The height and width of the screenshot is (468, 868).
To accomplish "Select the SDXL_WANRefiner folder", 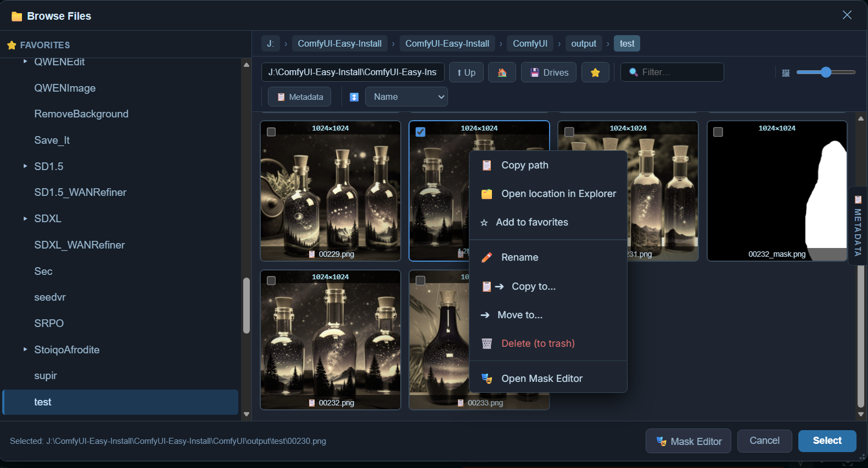I will tap(80, 245).
